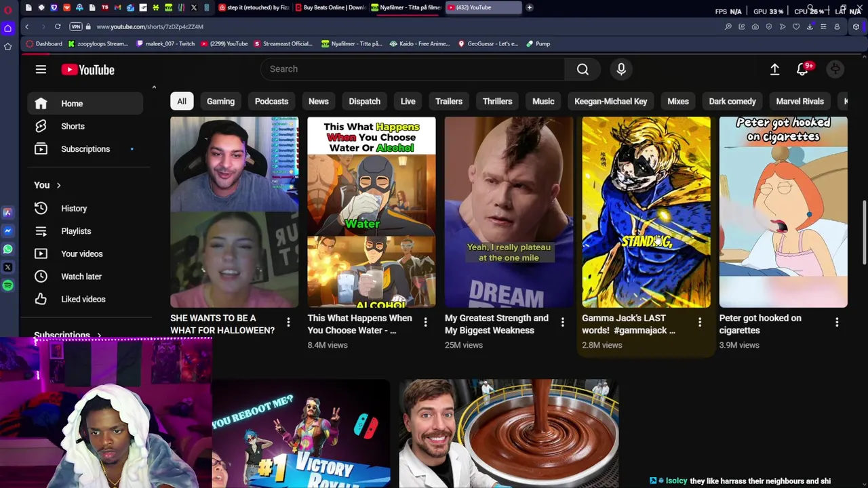Image resolution: width=868 pixels, height=488 pixels.
Task: Open options for Peter got hooked short
Action: (x=837, y=323)
